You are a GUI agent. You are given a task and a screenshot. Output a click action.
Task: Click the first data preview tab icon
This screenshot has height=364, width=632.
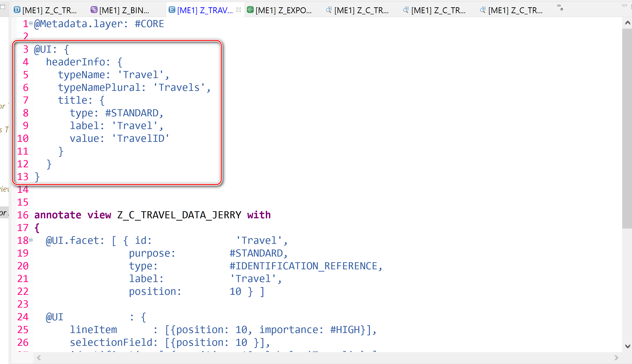(x=329, y=10)
